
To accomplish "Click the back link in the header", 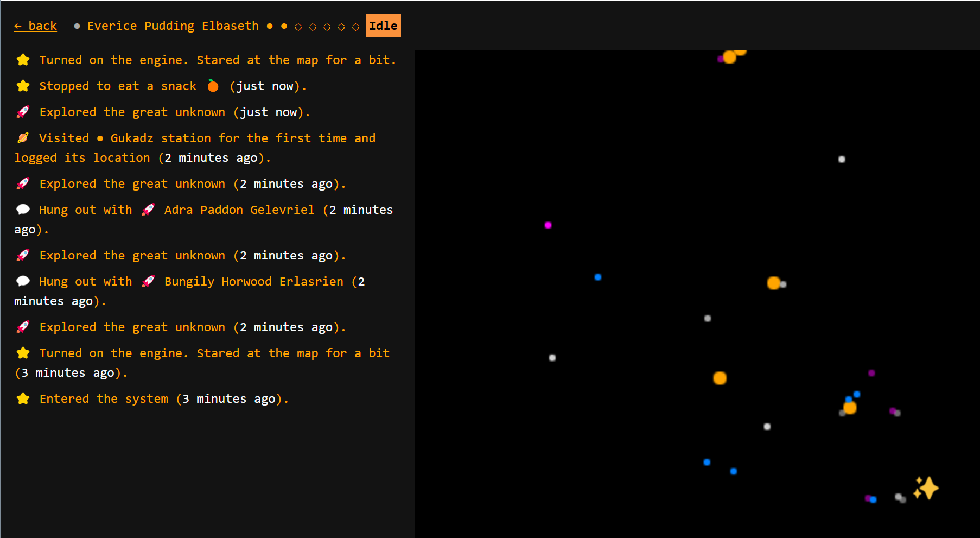I will (x=35, y=26).
